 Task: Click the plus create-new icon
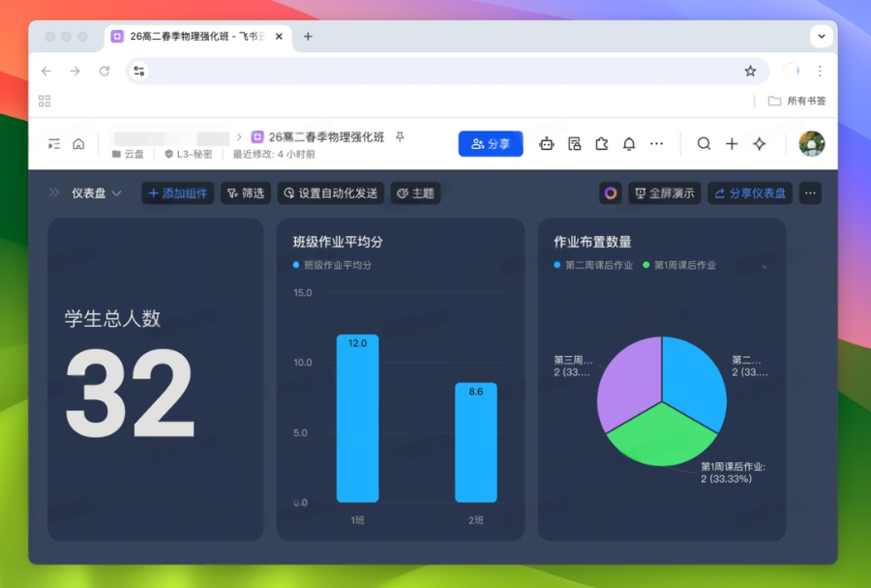click(x=732, y=144)
